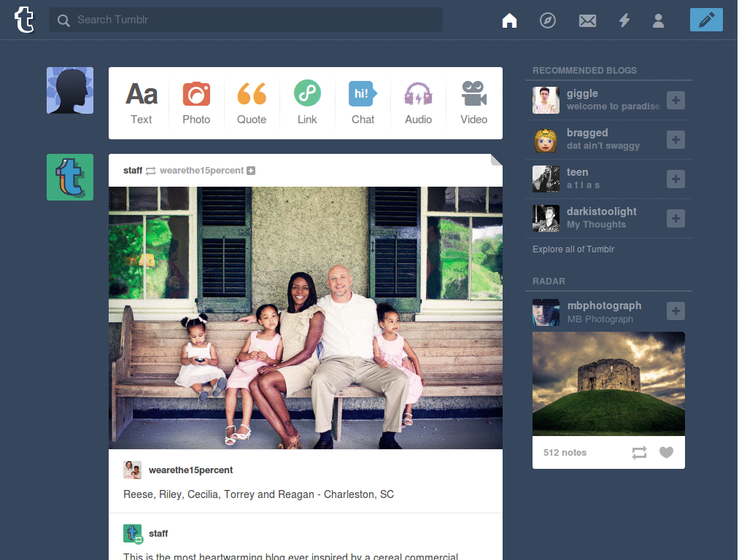747x560 pixels.
Task: Create a new Photo post
Action: coord(196,104)
